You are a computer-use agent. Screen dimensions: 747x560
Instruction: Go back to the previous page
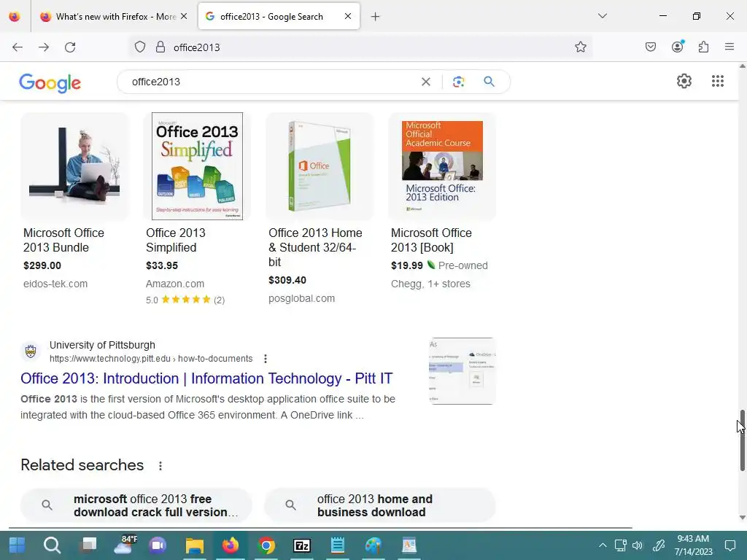point(18,47)
